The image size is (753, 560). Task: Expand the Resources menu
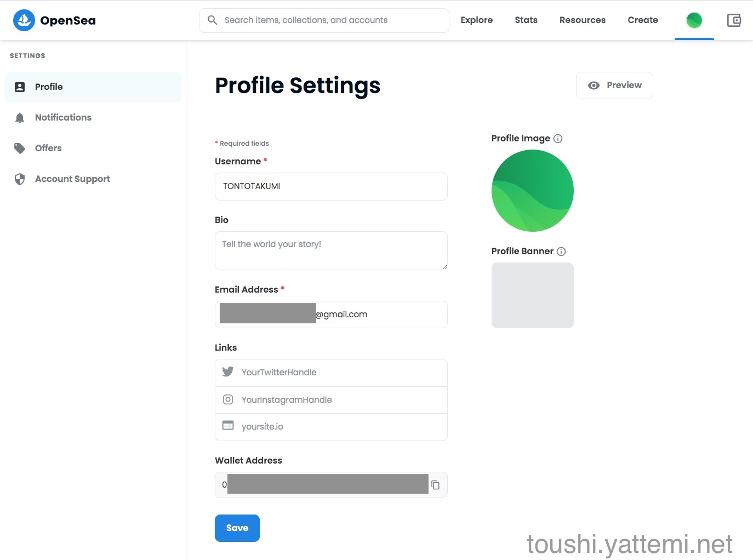(582, 20)
